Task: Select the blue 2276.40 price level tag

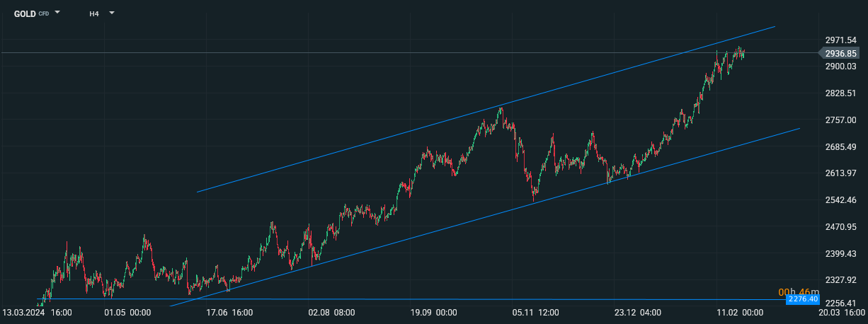Action: pyautogui.click(x=804, y=299)
